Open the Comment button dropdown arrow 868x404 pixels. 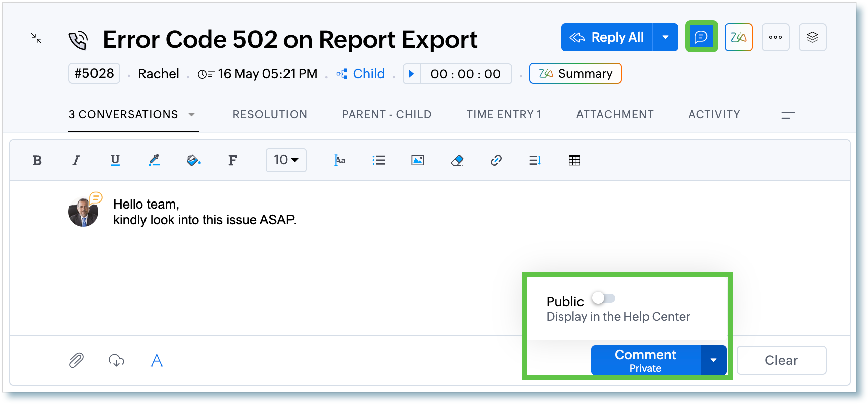713,360
